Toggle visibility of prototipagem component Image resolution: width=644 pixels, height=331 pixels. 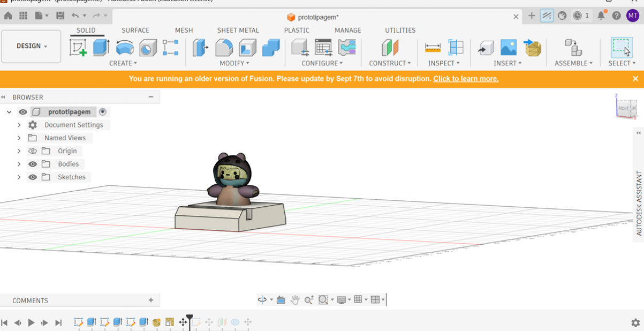(x=22, y=112)
